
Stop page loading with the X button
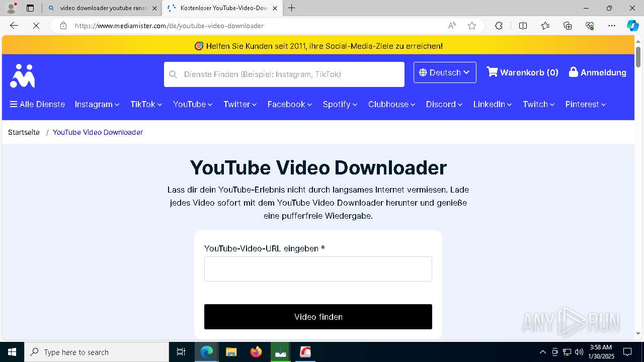[36, 26]
